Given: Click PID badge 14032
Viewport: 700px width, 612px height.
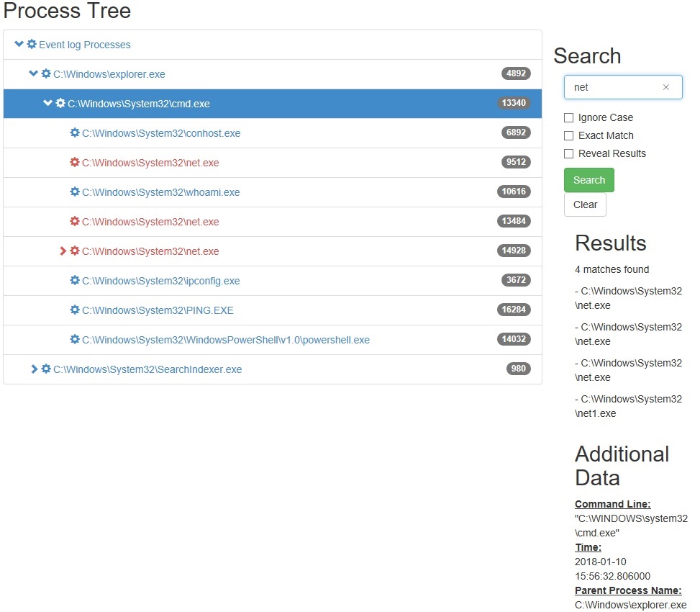Looking at the screenshot, I should pos(514,338).
